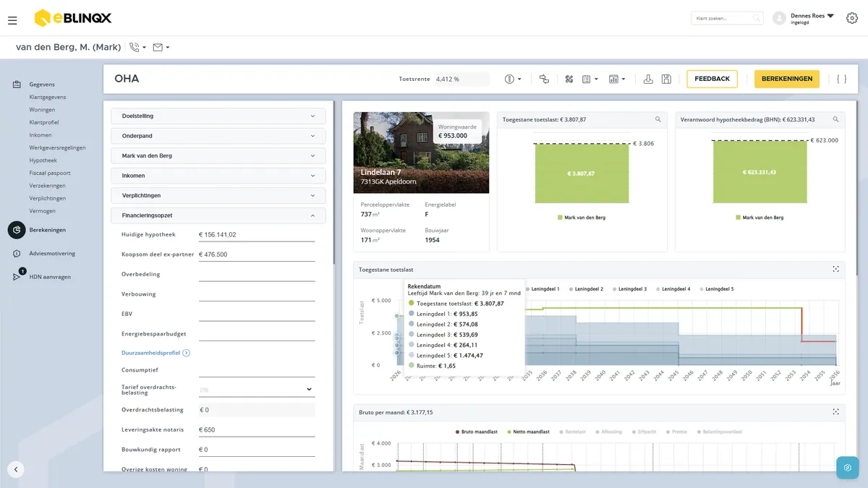The height and width of the screenshot is (488, 868).
Task: Open the settings gear
Action: [851, 18]
